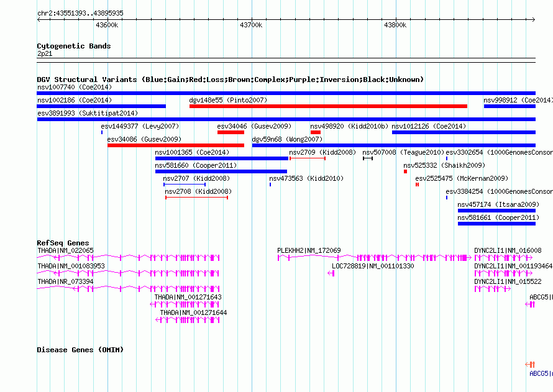This screenshot has height=392, width=553.
Task: Click the RefSeq Genes track title
Action: point(63,243)
